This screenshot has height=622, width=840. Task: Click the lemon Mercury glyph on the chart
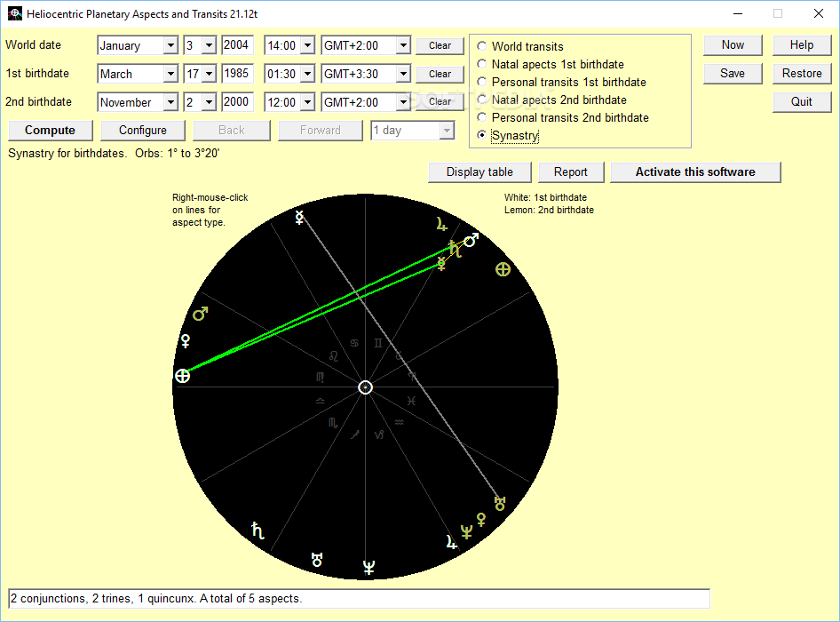coord(441,263)
